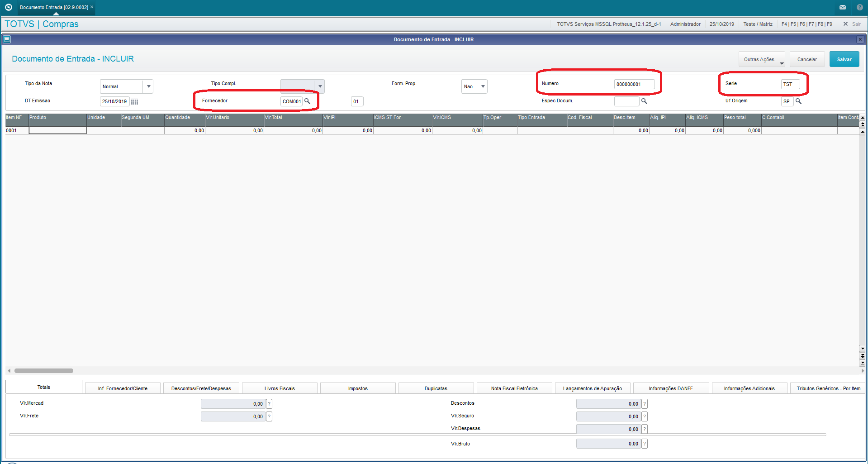The width and height of the screenshot is (868, 464).
Task: Click help icon next to Vlr.Despesas
Action: click(x=645, y=429)
